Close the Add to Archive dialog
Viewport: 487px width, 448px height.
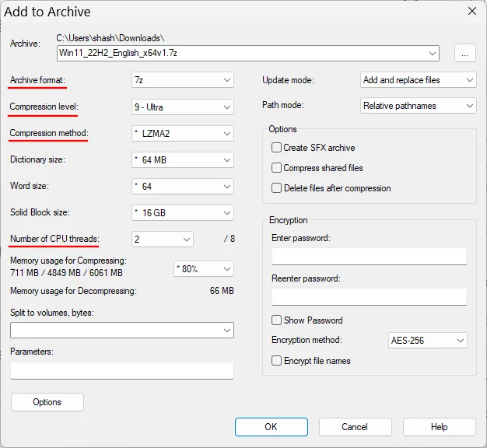point(472,11)
